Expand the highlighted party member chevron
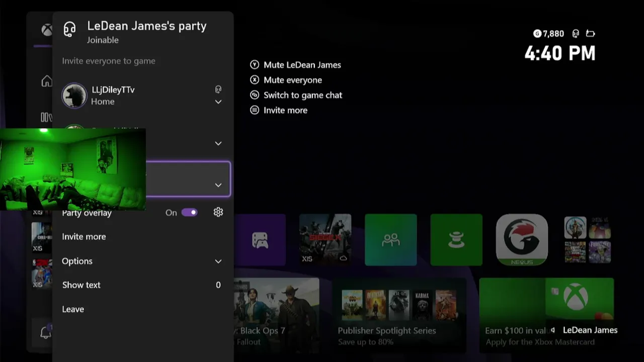This screenshot has height=362, width=644. tap(218, 185)
